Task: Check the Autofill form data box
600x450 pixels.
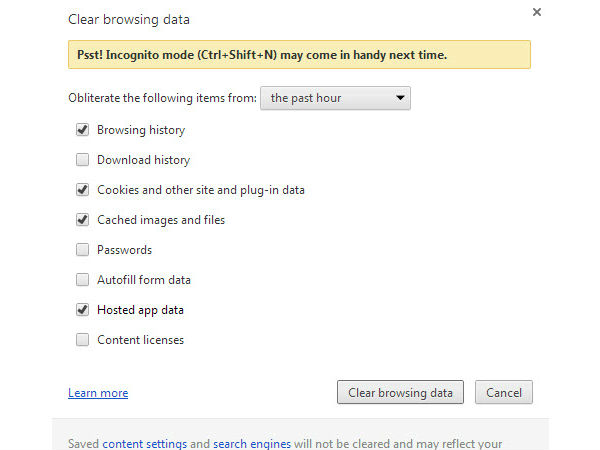Action: click(x=82, y=280)
